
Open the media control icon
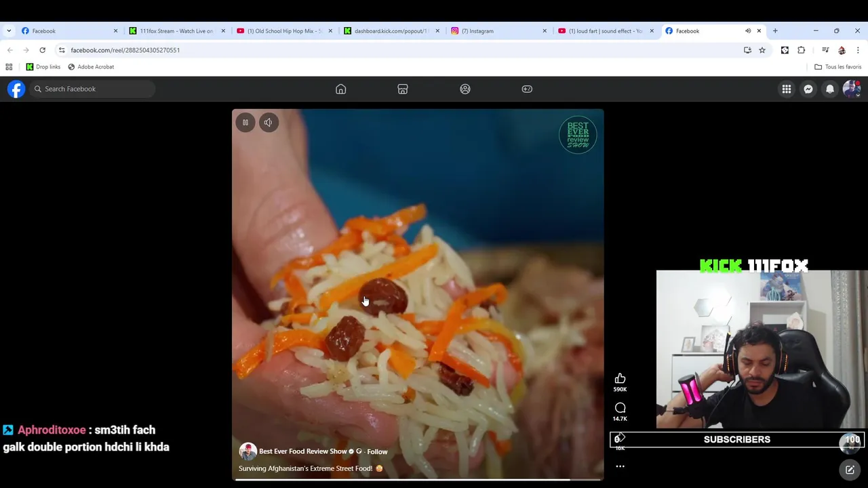[x=825, y=50]
